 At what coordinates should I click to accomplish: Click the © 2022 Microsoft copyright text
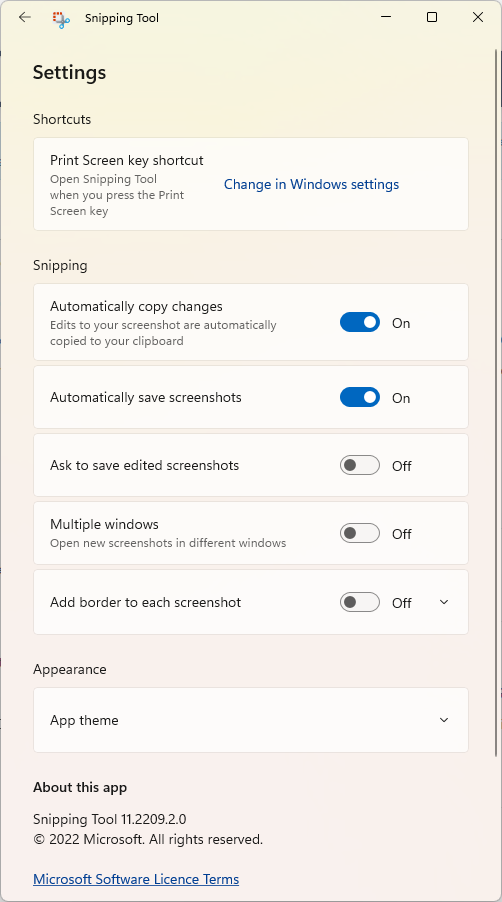point(148,839)
